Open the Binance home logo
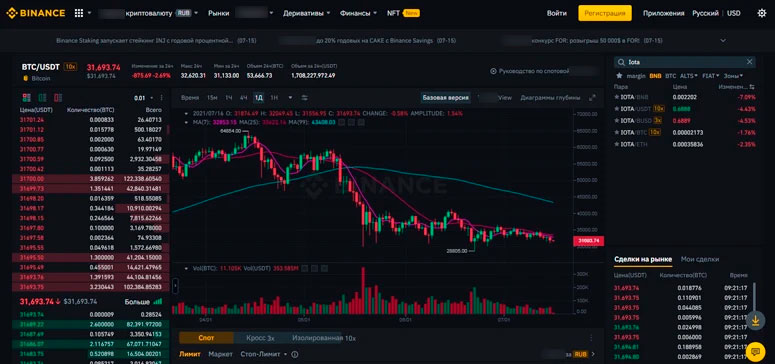This screenshot has width=775, height=364. click(35, 13)
